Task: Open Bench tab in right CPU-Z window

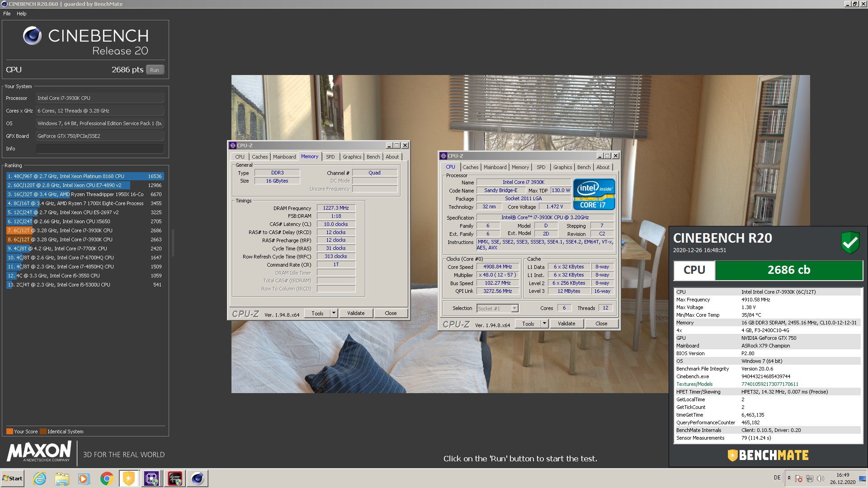Action: pyautogui.click(x=584, y=167)
